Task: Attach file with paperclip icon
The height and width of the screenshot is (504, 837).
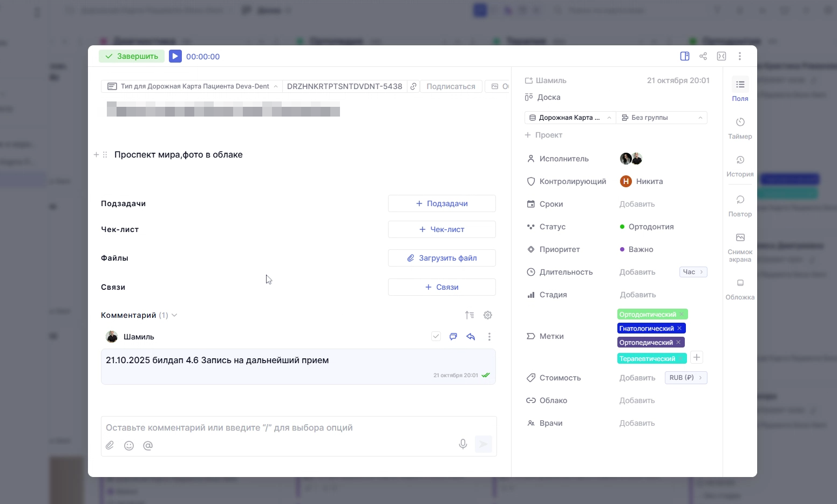Action: 110,446
